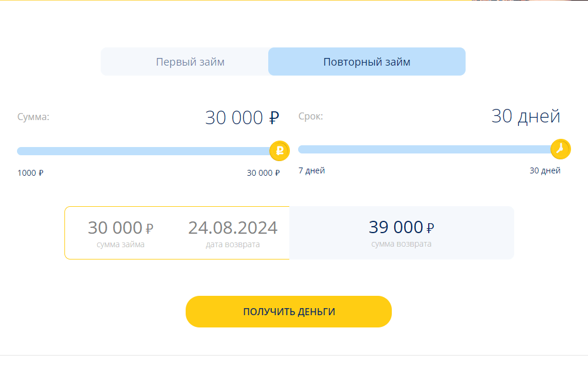
Task: Click the сумма возврата caption
Action: (x=401, y=244)
